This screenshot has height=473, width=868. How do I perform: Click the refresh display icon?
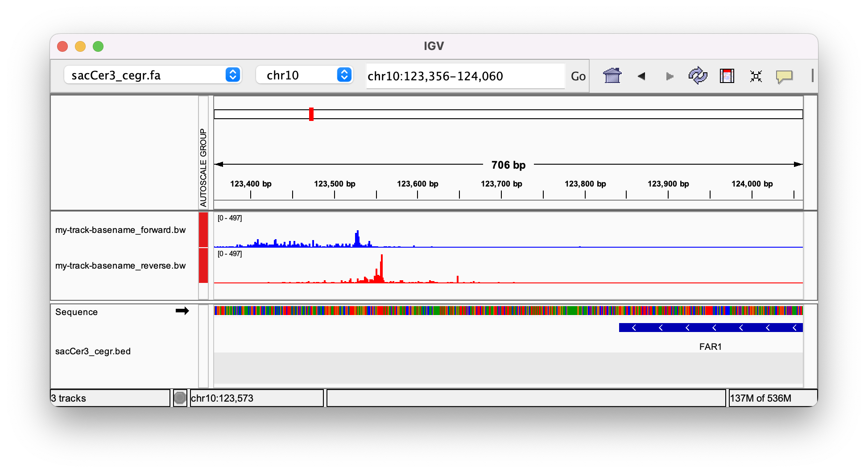point(698,76)
